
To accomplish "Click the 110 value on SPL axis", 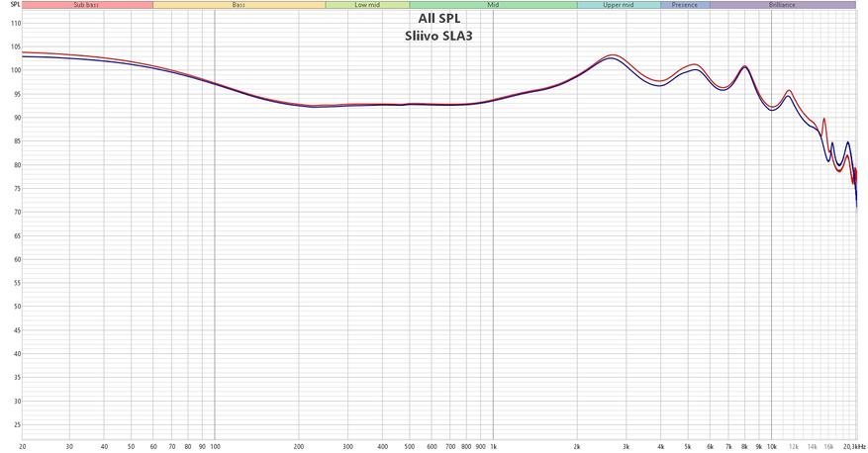I will pos(16,23).
